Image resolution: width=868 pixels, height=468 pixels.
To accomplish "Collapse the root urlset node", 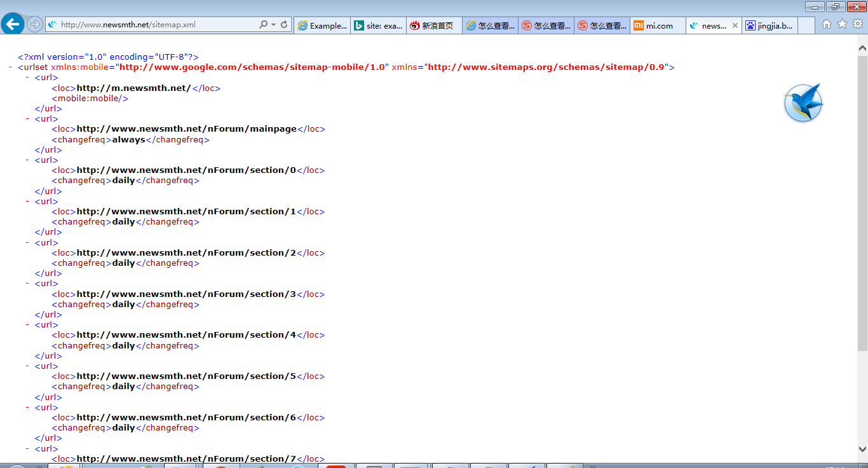I will (10, 67).
